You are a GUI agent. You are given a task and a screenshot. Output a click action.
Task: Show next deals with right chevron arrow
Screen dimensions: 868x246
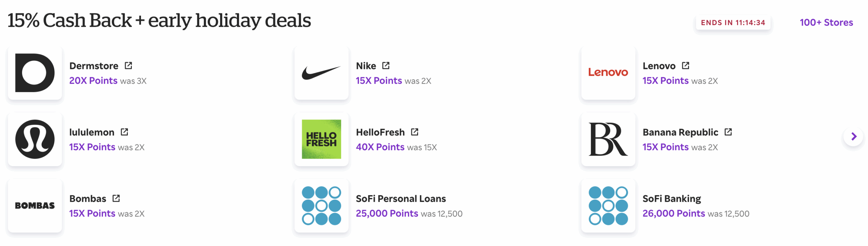pos(853,136)
